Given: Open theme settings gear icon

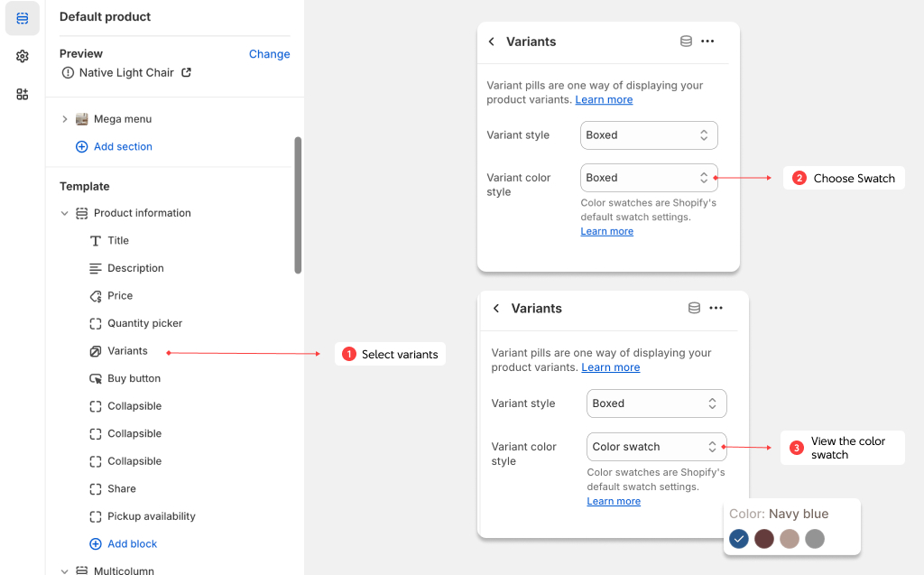Looking at the screenshot, I should coord(22,56).
